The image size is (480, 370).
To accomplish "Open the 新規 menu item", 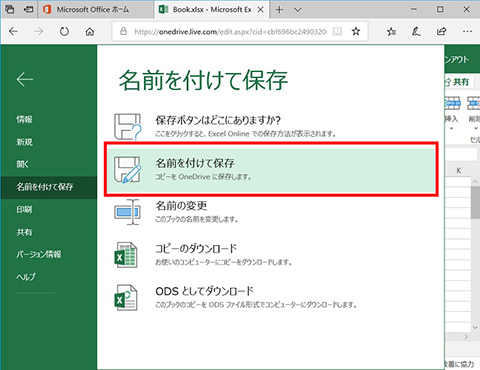I will tap(24, 142).
